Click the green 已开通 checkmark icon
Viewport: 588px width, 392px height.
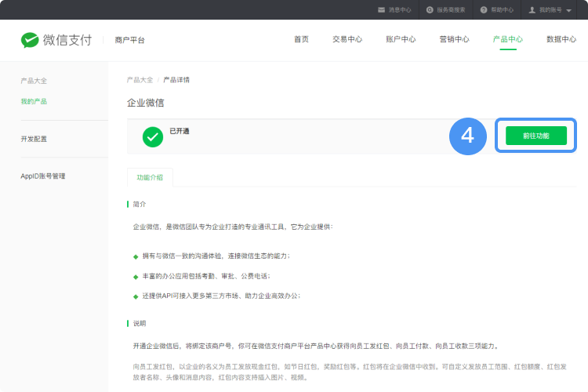pos(153,137)
